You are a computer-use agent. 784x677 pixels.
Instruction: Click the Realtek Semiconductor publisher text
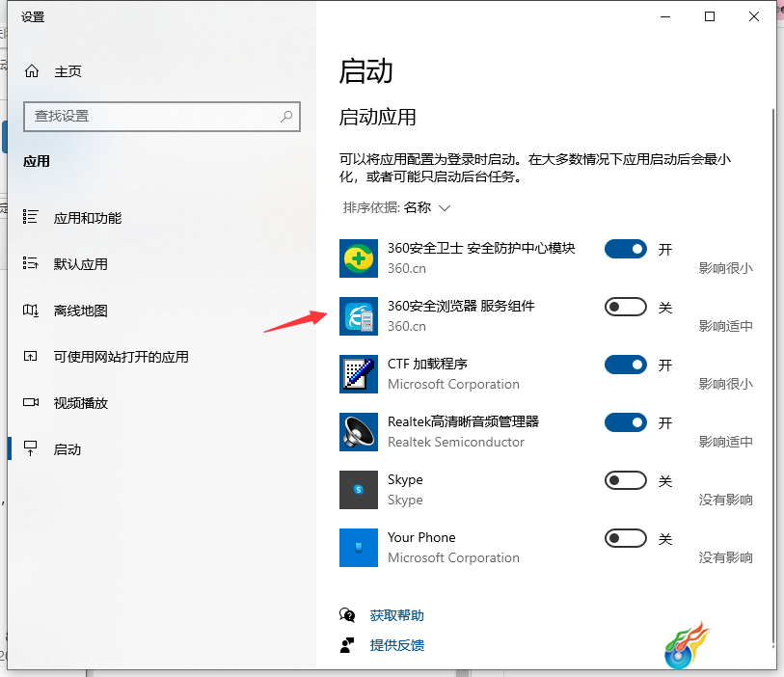pyautogui.click(x=456, y=442)
